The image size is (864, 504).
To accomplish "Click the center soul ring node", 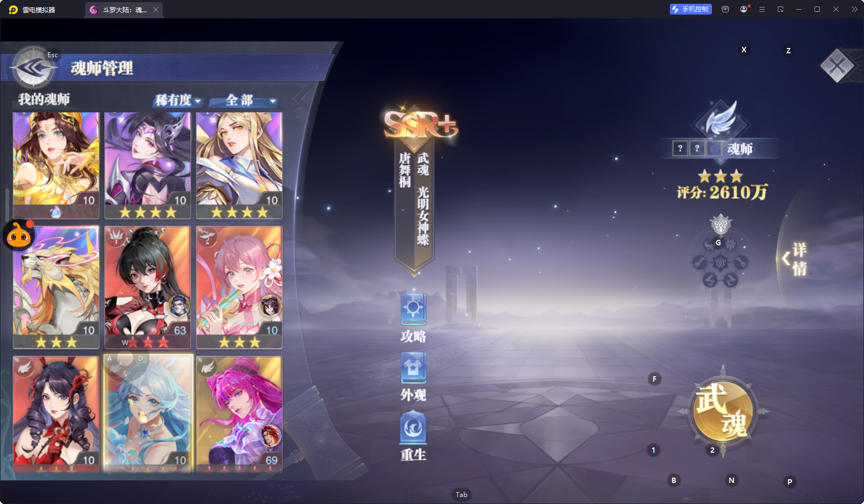I will [x=721, y=263].
